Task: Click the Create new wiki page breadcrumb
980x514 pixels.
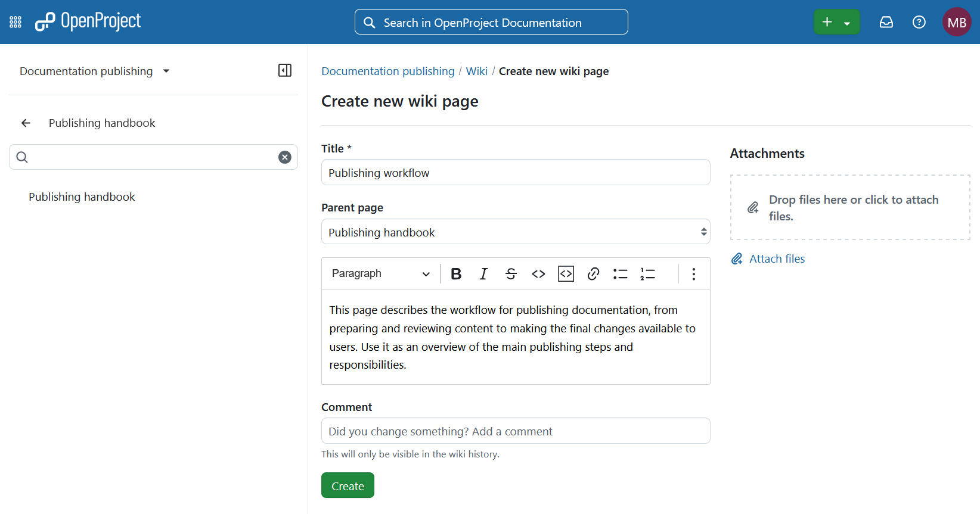Action: [554, 71]
